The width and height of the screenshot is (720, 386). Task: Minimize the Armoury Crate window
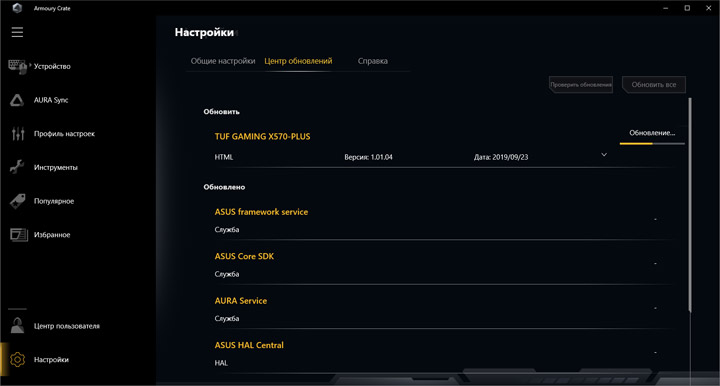pos(665,8)
